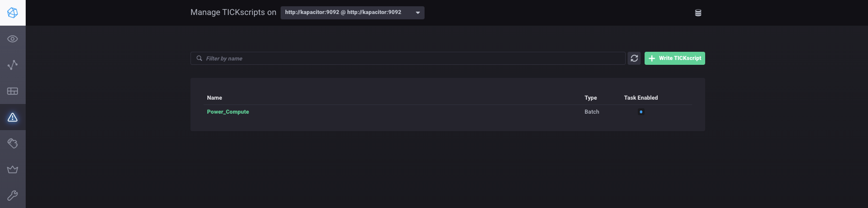The image size is (868, 208).
Task: Go to Dashboards in the sidebar
Action: (13, 91)
